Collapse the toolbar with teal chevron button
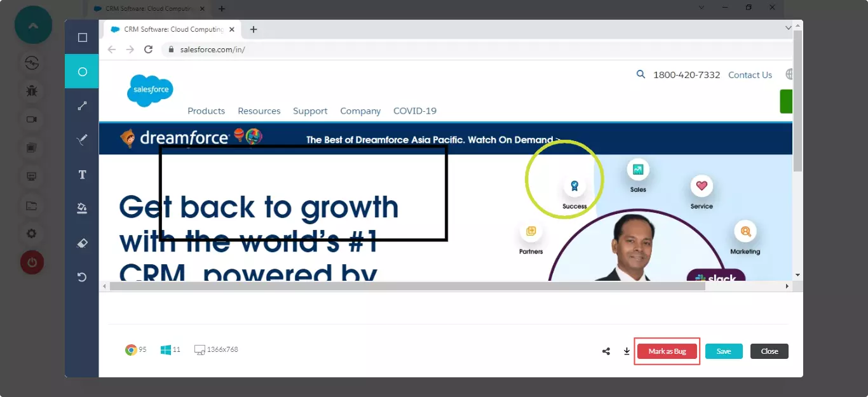The height and width of the screenshot is (397, 868). click(33, 25)
